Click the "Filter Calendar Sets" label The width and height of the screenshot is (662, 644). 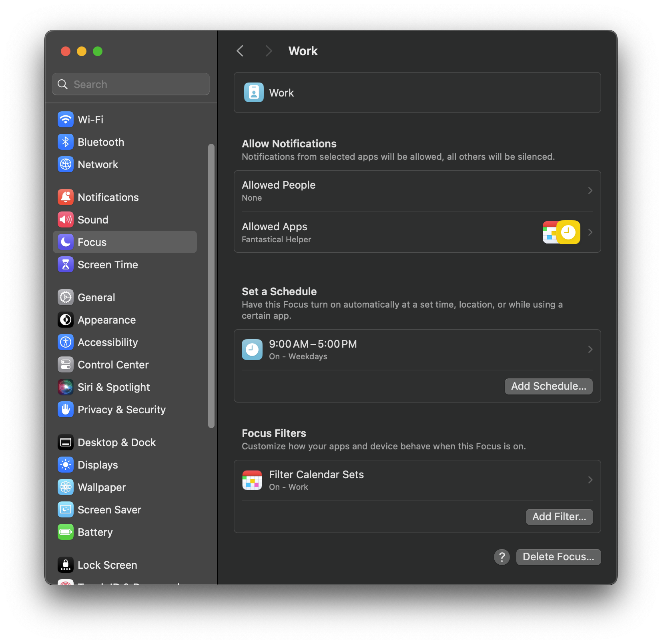coord(316,475)
